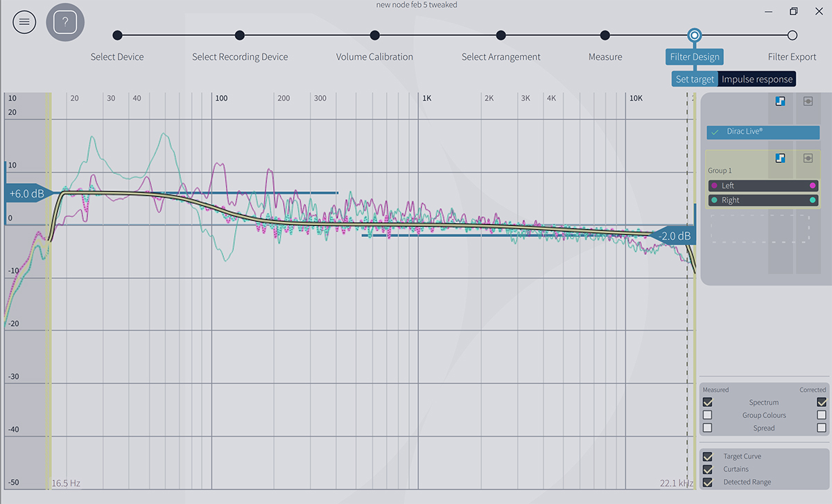
Task: Enable Measured Spread checkbox
Action: click(x=707, y=428)
